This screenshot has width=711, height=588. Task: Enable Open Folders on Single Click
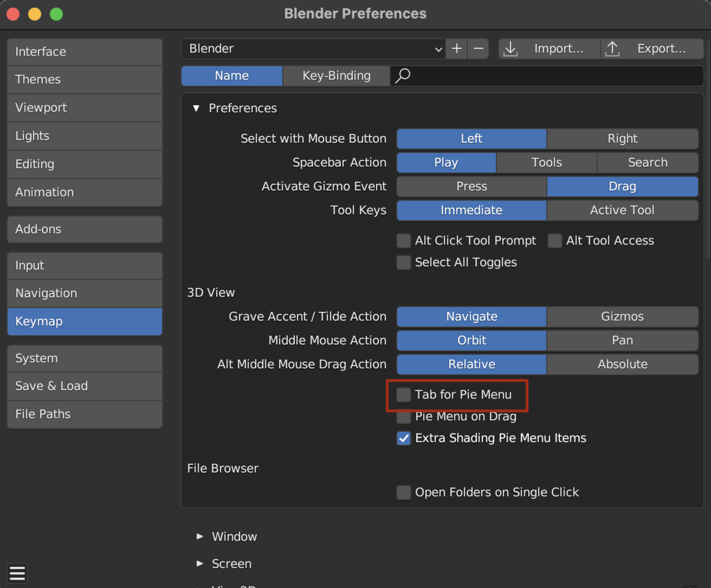click(404, 492)
